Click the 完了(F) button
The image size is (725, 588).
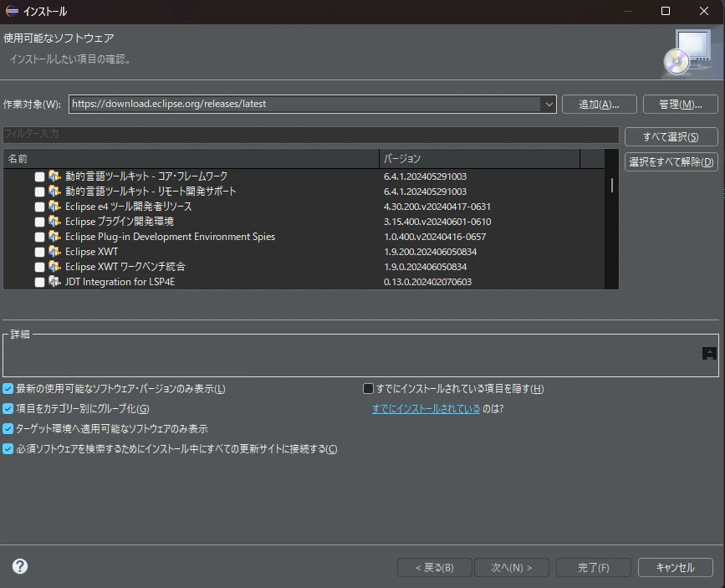tap(593, 568)
